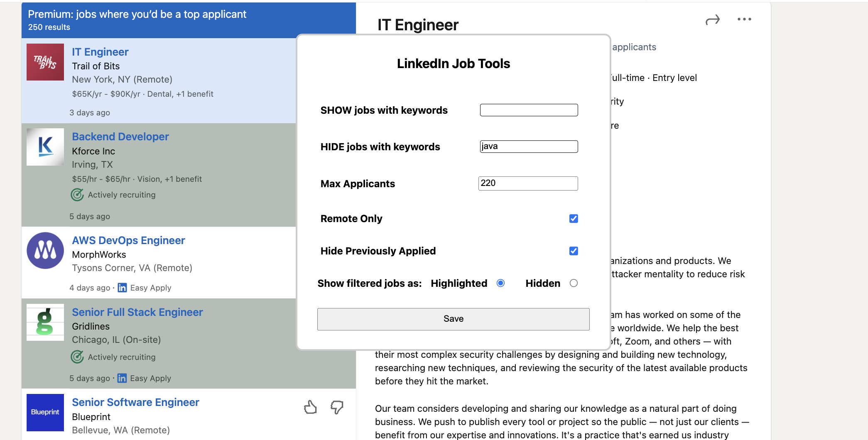
Task: Open the AWS DevOps Engineer job listing
Action: pos(128,240)
